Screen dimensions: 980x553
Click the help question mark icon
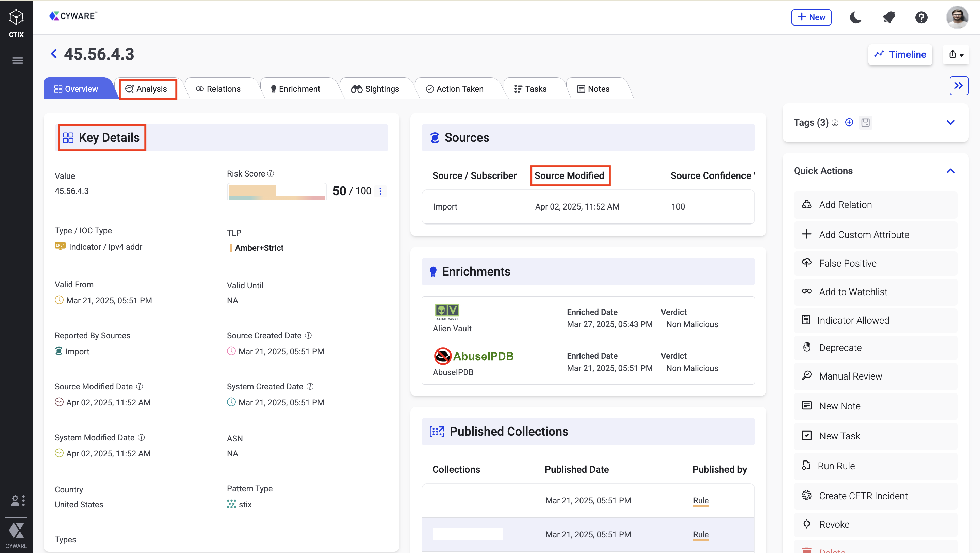921,17
